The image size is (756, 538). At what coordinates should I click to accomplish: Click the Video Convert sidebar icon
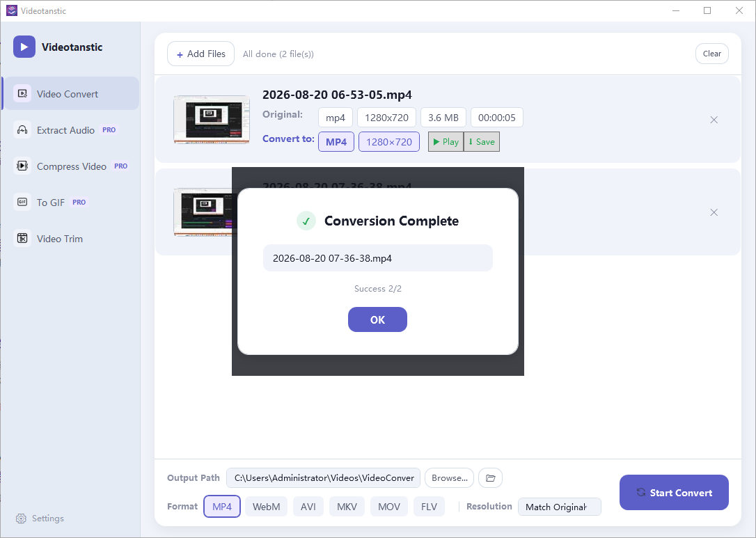[22, 93]
